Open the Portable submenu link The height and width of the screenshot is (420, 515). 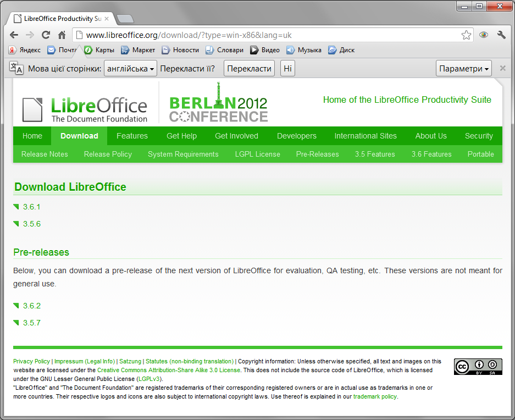[x=480, y=154]
